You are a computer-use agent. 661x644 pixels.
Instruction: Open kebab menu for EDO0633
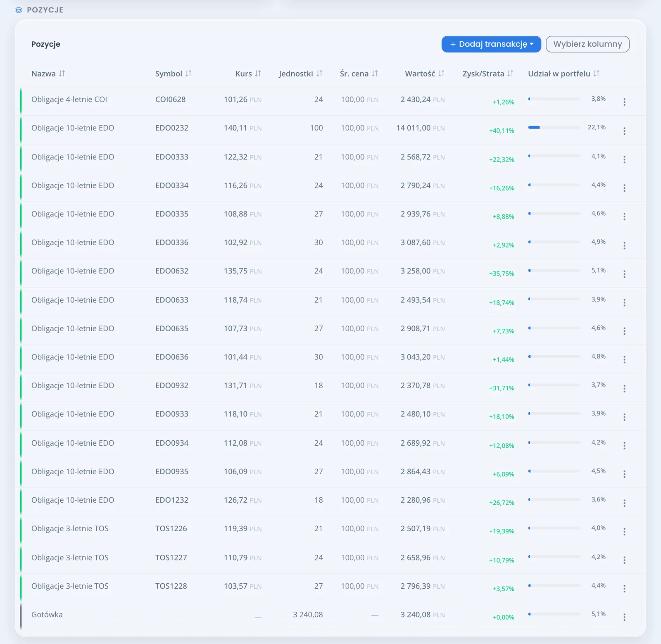pos(624,303)
